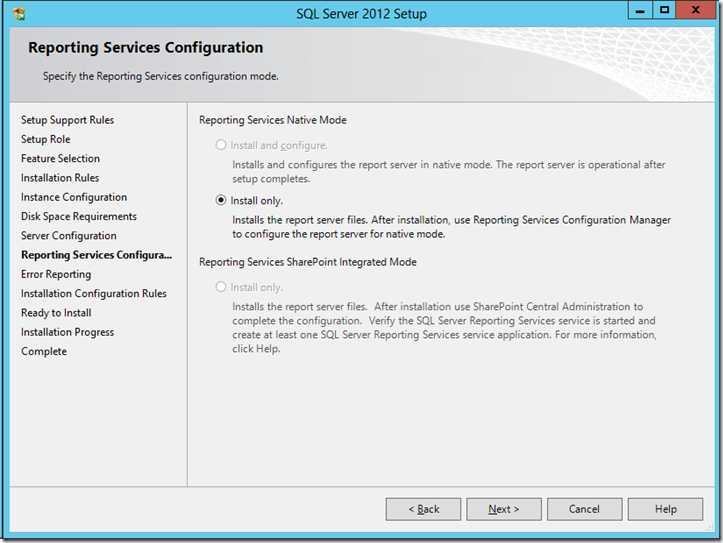
Task: Click "Instance Configuration" step in sidebar
Action: click(x=74, y=197)
